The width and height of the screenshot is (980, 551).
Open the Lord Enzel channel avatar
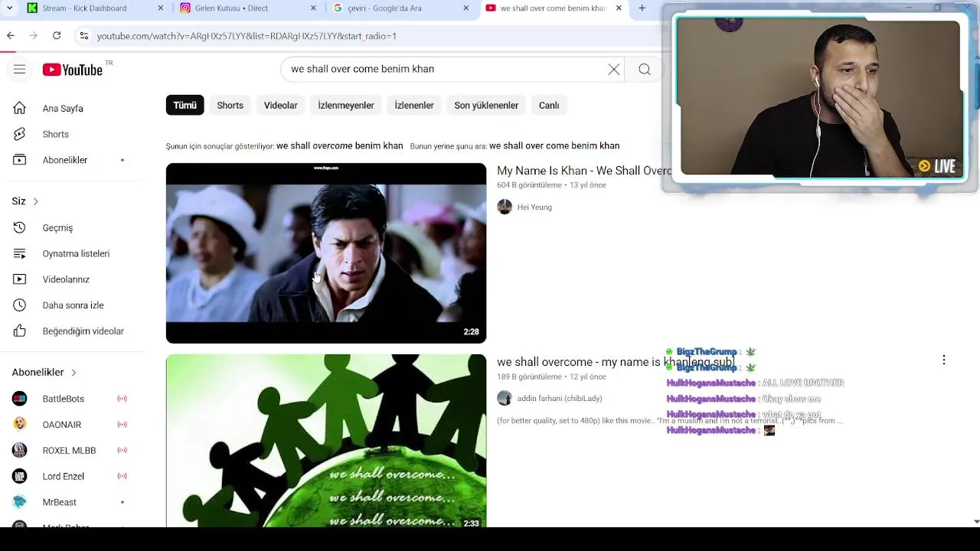point(19,476)
